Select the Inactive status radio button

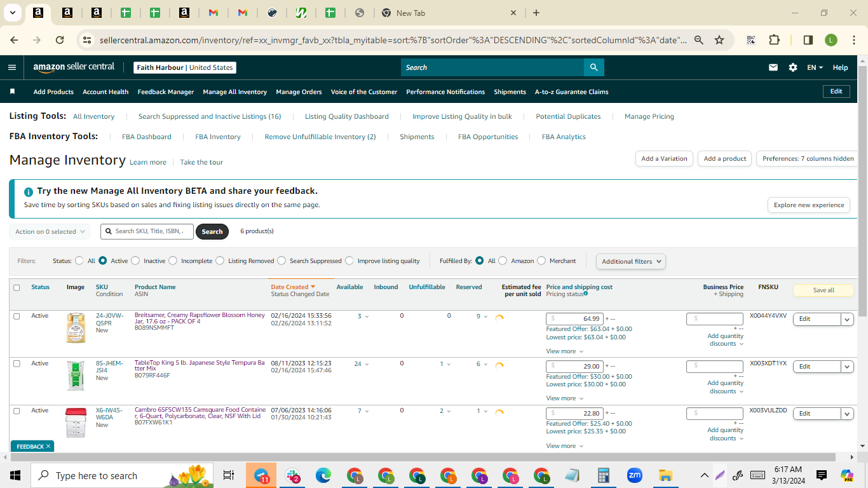[x=135, y=261]
